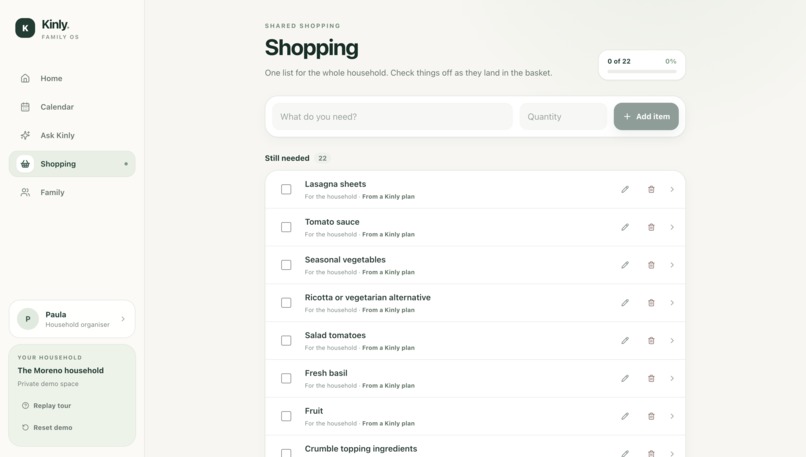Open Home from the sidebar
Screen dimensions: 806x457
[72, 78]
